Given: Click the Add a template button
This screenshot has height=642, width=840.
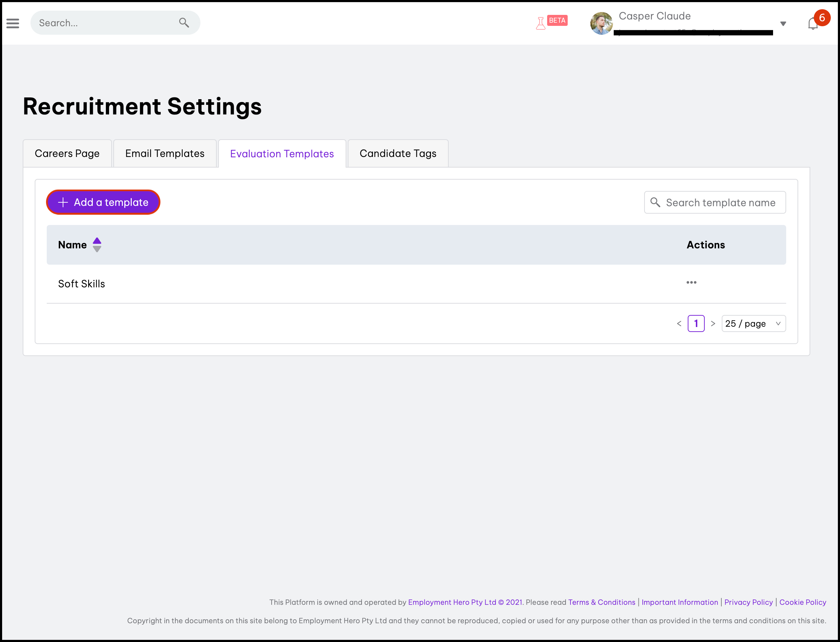Looking at the screenshot, I should (103, 202).
